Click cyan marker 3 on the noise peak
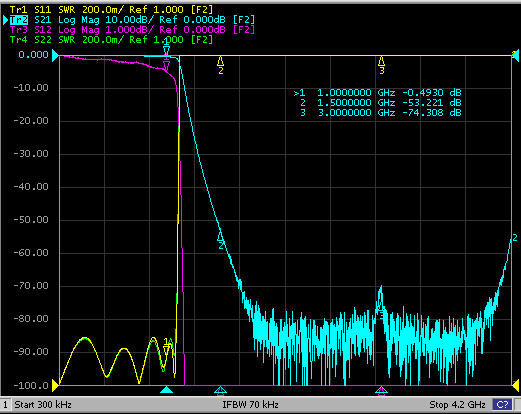Image resolution: width=521 pixels, height=414 pixels. pyautogui.click(x=381, y=308)
